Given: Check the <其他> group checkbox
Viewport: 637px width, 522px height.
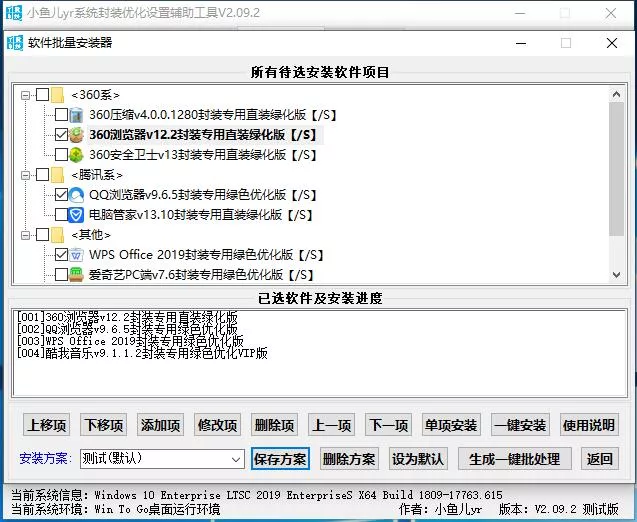Looking at the screenshot, I should pyautogui.click(x=43, y=235).
